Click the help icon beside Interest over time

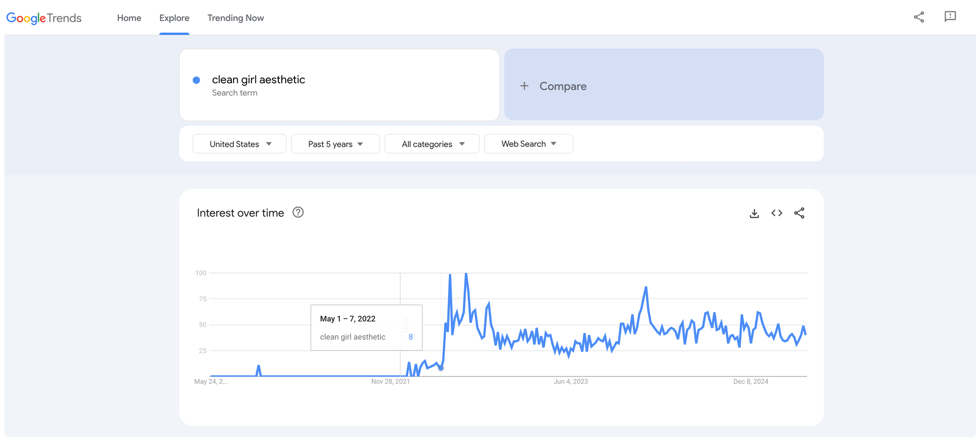coord(298,212)
